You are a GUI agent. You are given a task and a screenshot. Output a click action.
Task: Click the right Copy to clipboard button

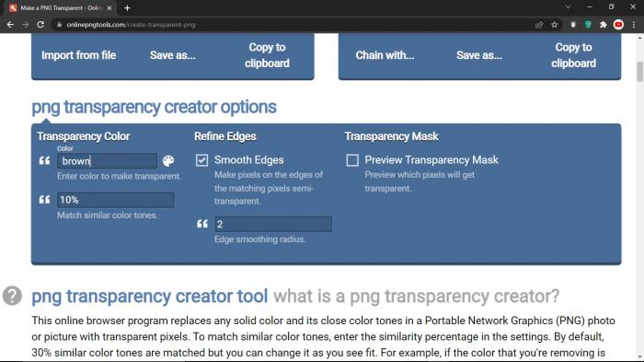(573, 55)
